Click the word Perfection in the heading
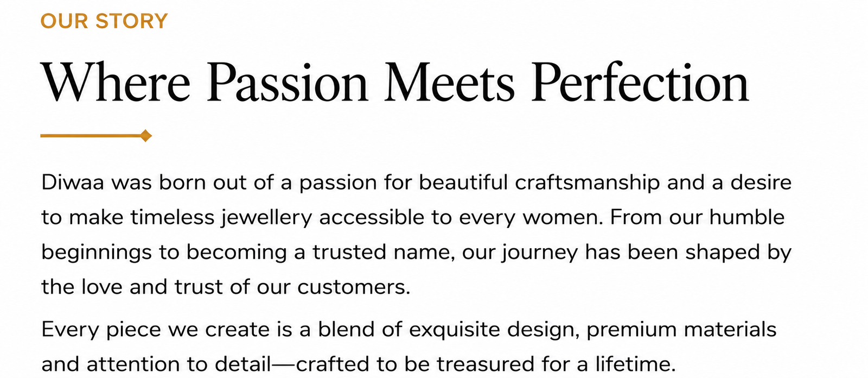Viewport: 868px width, 378px height. tap(641, 83)
